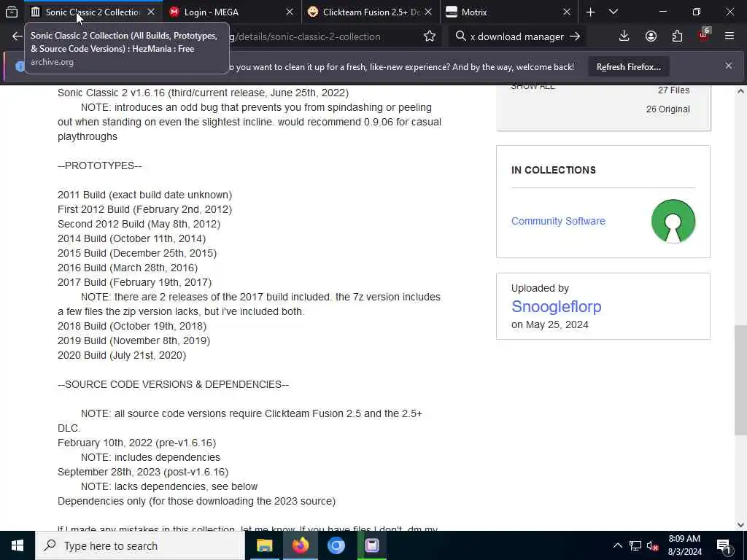Open the Snoogleflorp uploader profile link

coord(556,306)
